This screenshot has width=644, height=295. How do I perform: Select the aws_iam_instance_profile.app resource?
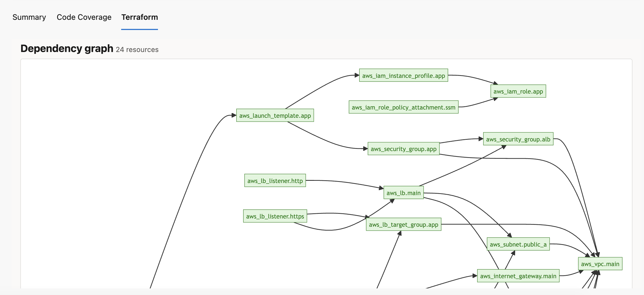click(x=403, y=75)
